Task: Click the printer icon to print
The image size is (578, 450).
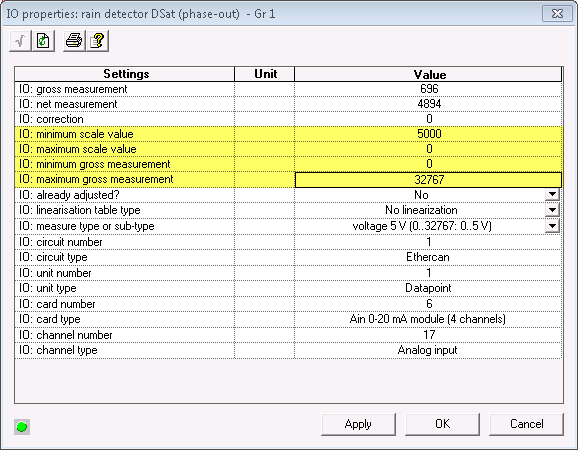Action: (74, 41)
